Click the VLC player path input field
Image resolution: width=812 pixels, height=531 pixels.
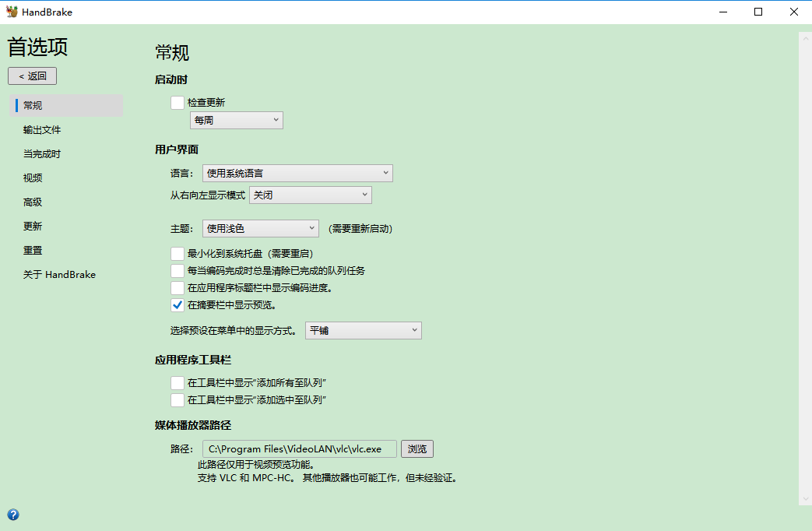coord(300,448)
